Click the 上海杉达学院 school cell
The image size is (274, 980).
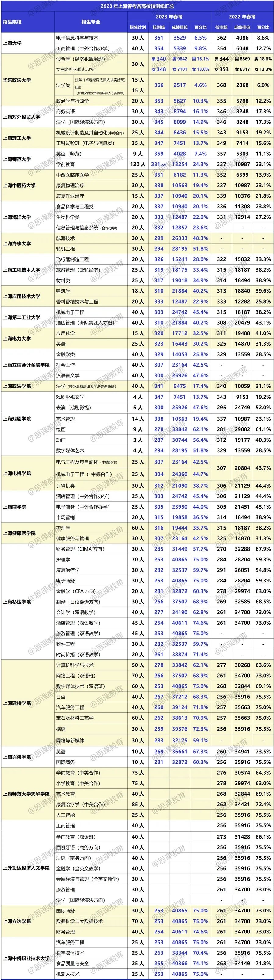(x=17, y=602)
